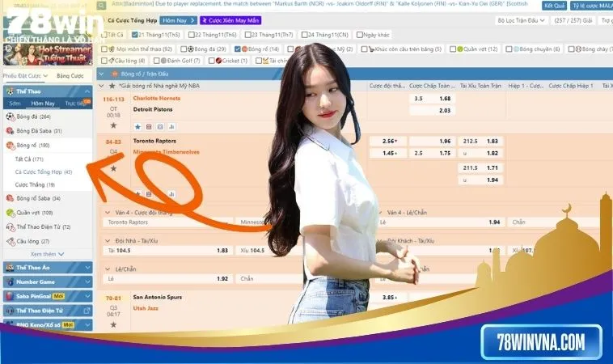Click the Number Game panel icon
Screen dimensions: 613x364
click(10, 281)
